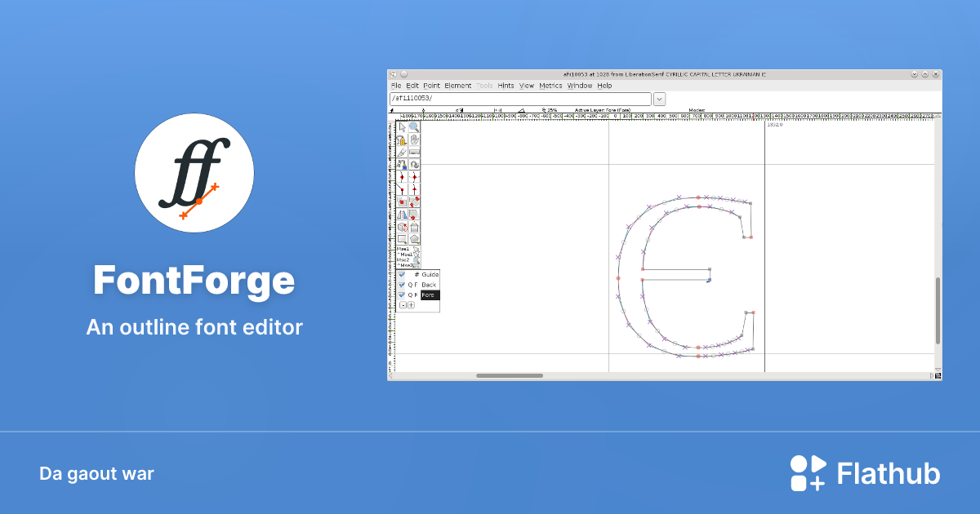
Task: Open the word list dropdown beside the glyph name
Action: pos(659,98)
